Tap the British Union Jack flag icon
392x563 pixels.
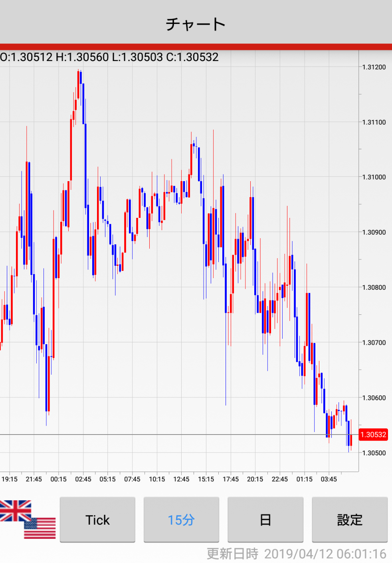pos(15,511)
